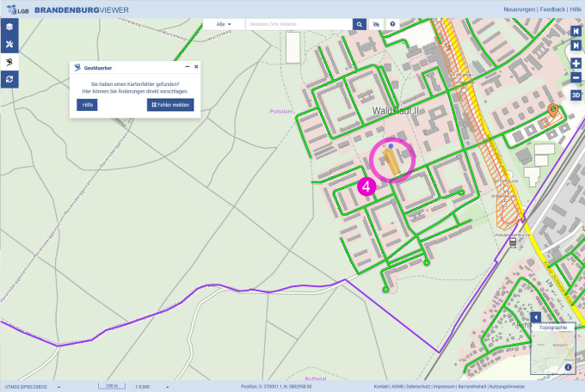
Task: Click the Hilfe button in GeoMaerker
Action: click(87, 105)
